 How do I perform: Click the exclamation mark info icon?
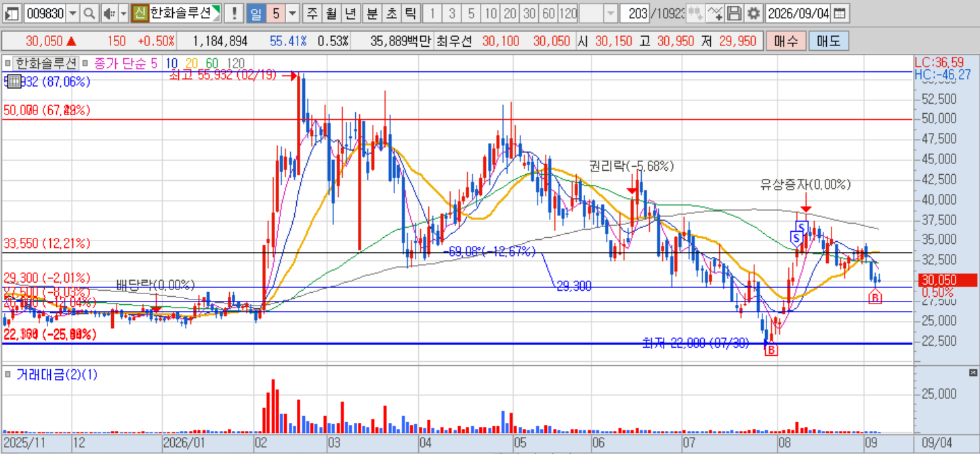[234, 13]
